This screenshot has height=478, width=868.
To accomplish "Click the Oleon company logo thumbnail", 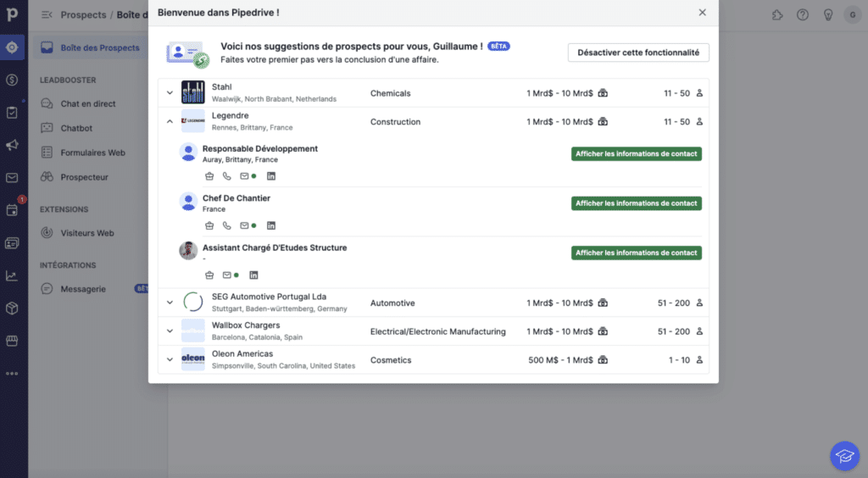I will (x=192, y=359).
